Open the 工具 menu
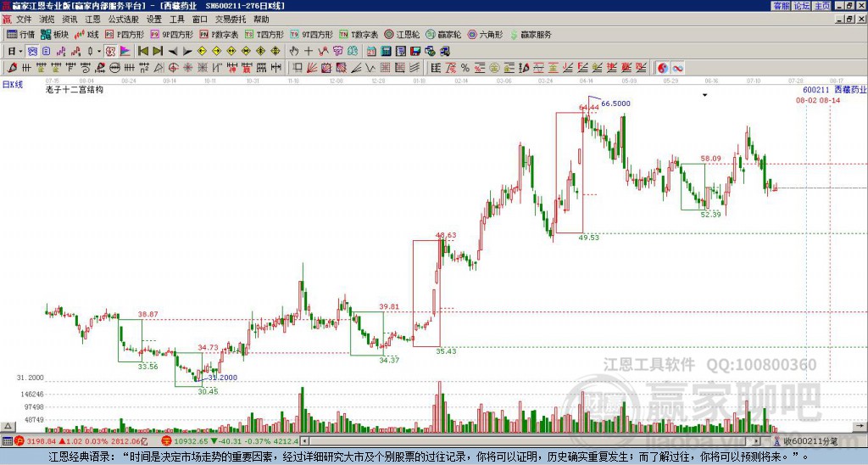The height and width of the screenshot is (465, 868). (x=177, y=20)
